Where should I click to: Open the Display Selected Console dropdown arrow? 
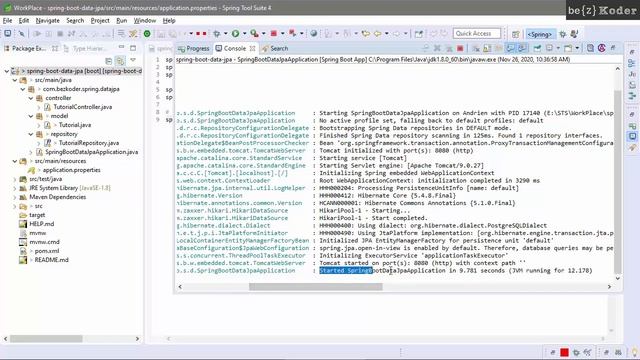point(558,48)
